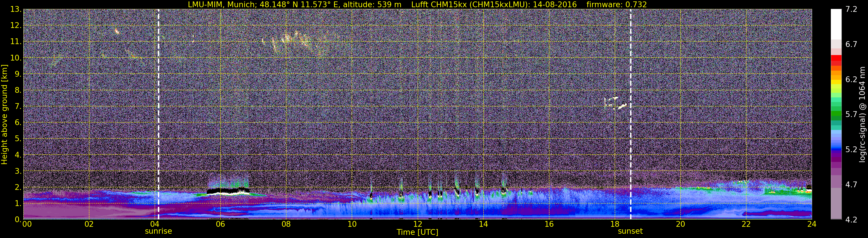Click the height axis tick label '5.'
868x238 pixels.
[x=18, y=139]
